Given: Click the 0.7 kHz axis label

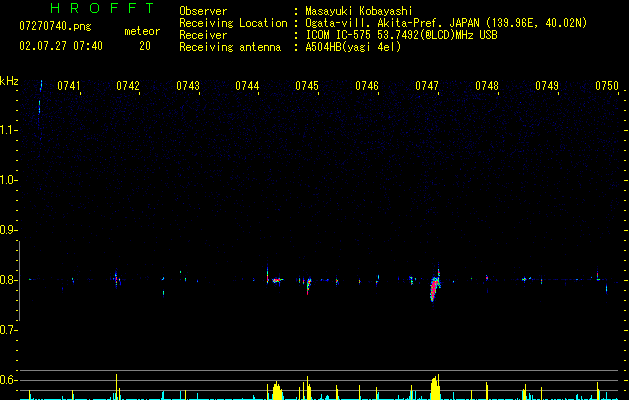Looking at the screenshot, I should pyautogui.click(x=8, y=330).
